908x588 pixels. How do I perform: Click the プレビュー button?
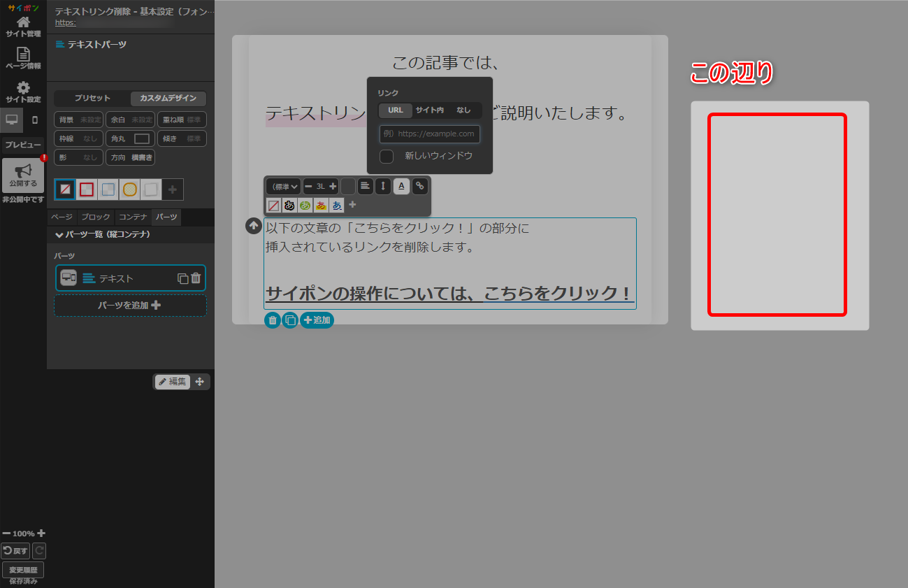pyautogui.click(x=23, y=145)
